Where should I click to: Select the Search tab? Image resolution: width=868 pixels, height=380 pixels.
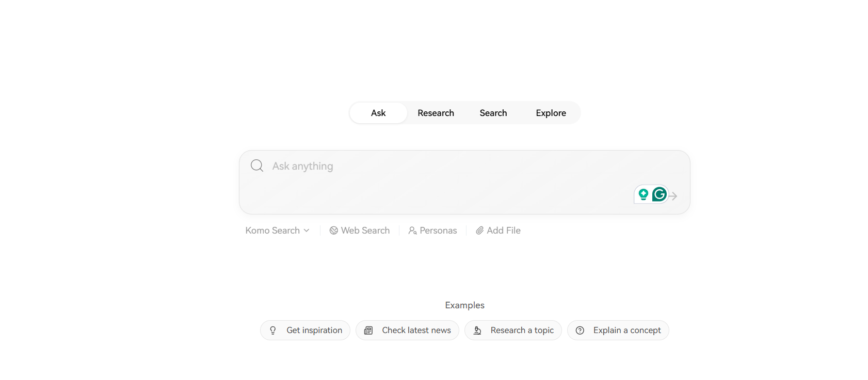click(x=493, y=113)
